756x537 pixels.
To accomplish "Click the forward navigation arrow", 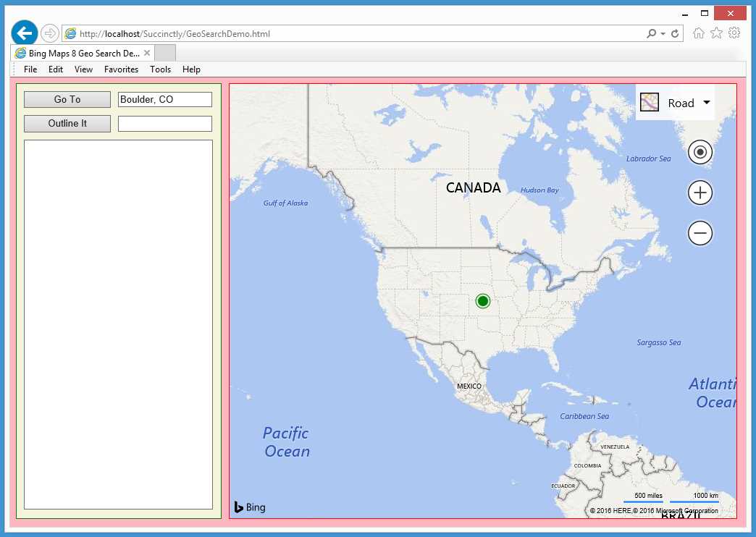I will click(x=49, y=33).
